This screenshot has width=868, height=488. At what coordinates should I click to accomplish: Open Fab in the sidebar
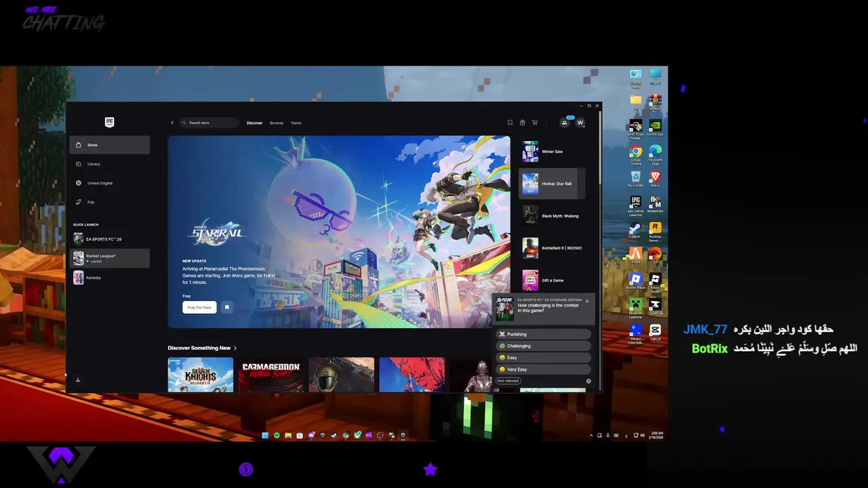(x=110, y=201)
